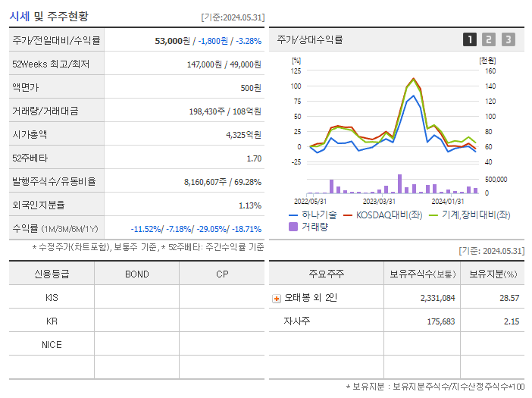Click the -11.52% one-month return
This screenshot has height=398, width=532.
pos(146,229)
